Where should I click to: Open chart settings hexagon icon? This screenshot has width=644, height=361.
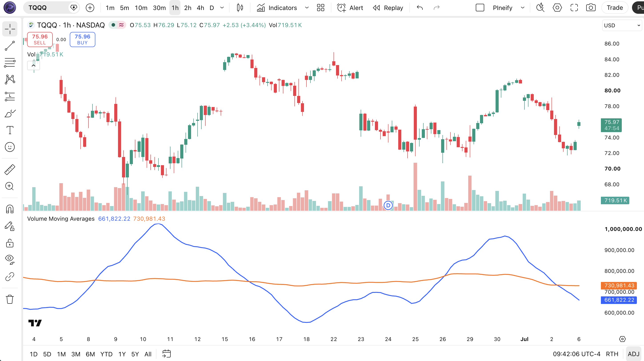[x=557, y=8]
